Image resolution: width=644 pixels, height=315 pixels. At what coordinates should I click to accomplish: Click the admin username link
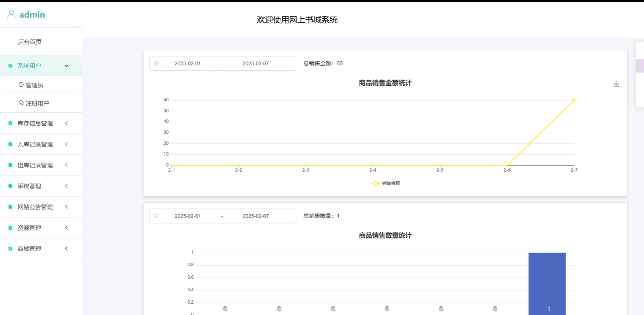[x=32, y=15]
